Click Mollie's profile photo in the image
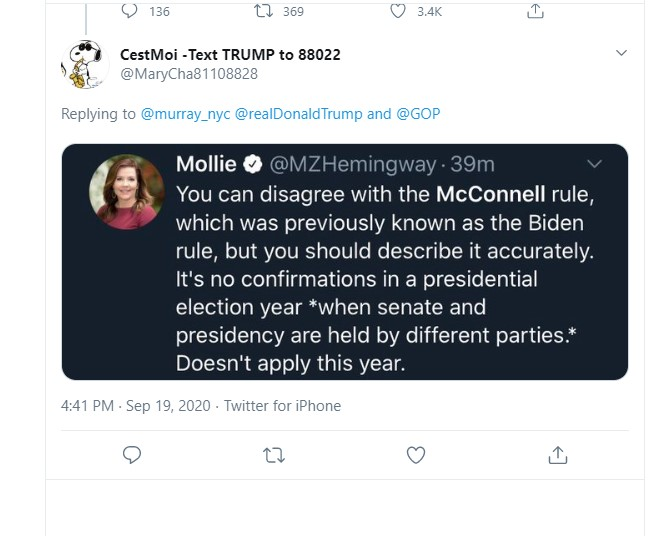This screenshot has height=536, width=651. (x=127, y=193)
